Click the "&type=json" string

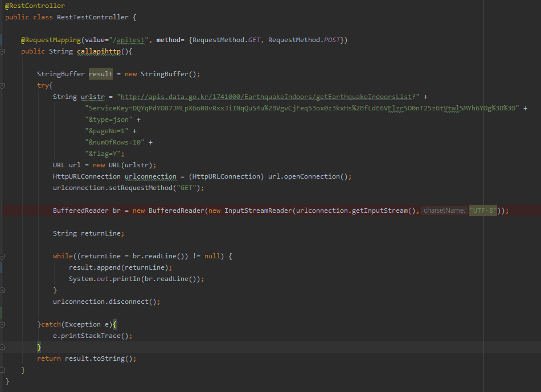(109, 119)
